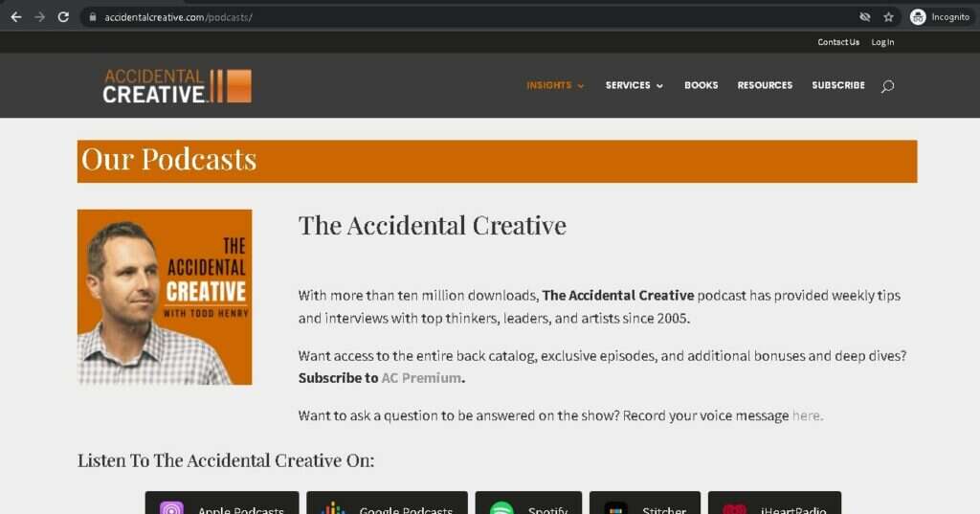Click the Accidental Creative podcast cover art
Screen dimensions: 980x514
[165, 297]
